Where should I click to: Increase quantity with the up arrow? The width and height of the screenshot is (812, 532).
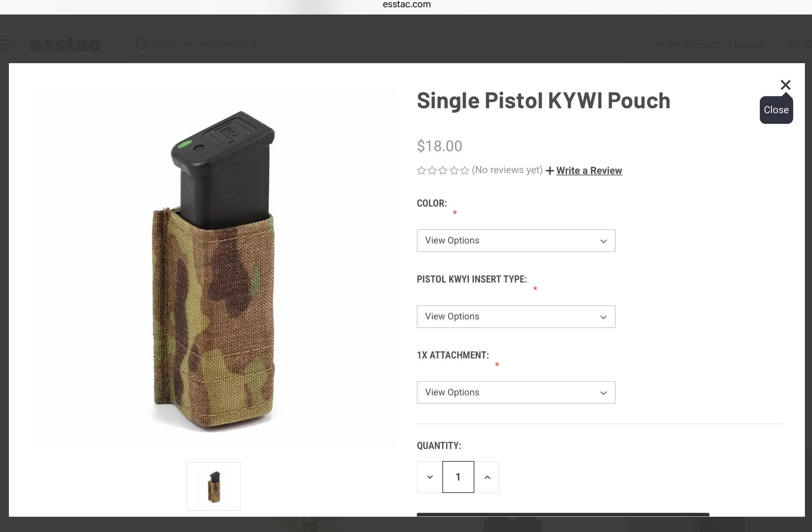click(487, 477)
